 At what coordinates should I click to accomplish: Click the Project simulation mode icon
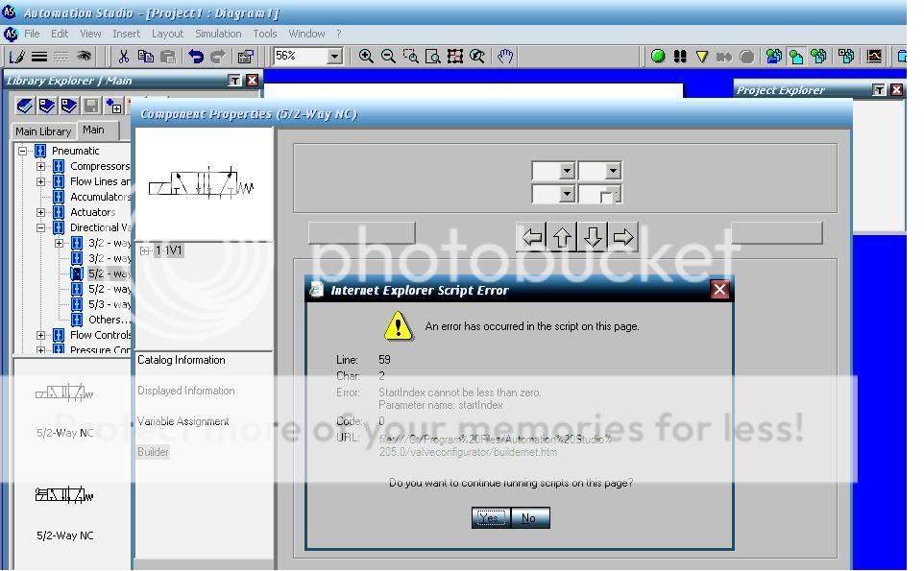point(774,57)
